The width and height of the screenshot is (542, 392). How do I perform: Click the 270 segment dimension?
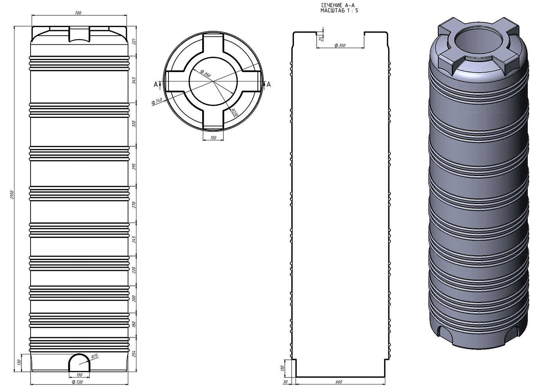click(x=134, y=204)
